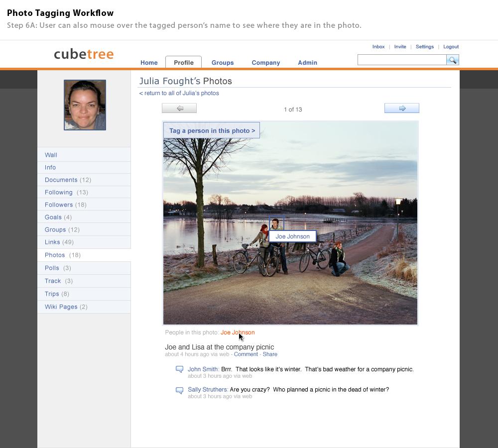Viewport: 498px width, 448px height.
Task: Open the Inbox link
Action: (378, 47)
